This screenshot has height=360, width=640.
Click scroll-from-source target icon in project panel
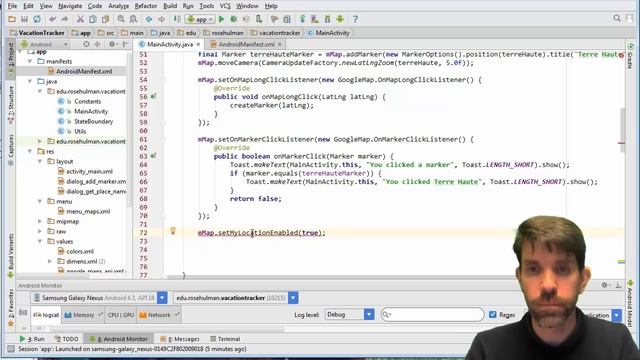click(86, 44)
